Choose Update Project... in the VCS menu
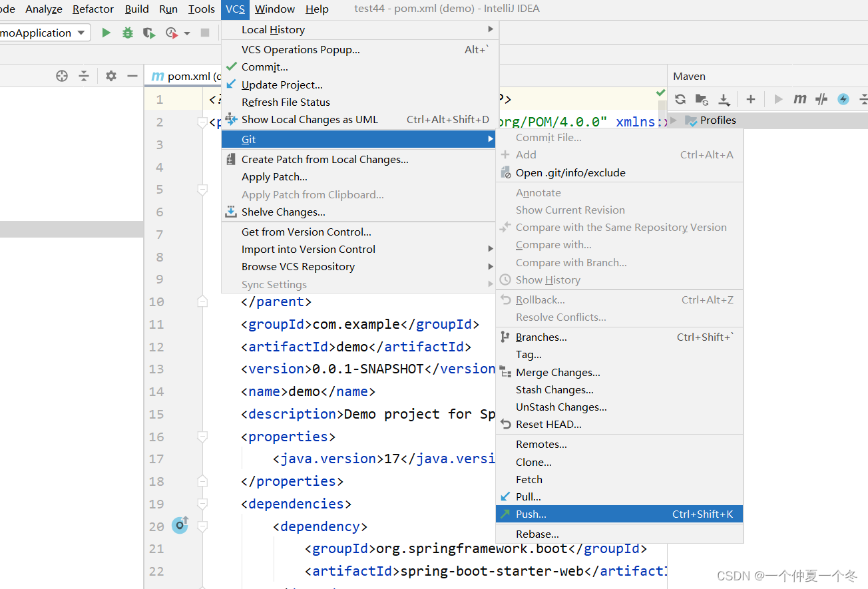Viewport: 868px width, 589px height. tap(359, 85)
